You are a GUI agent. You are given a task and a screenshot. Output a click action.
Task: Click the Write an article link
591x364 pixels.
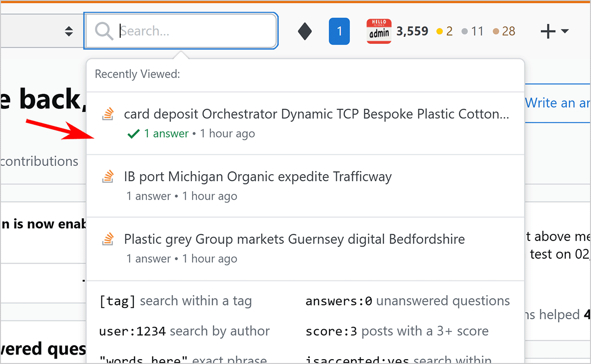coord(557,103)
